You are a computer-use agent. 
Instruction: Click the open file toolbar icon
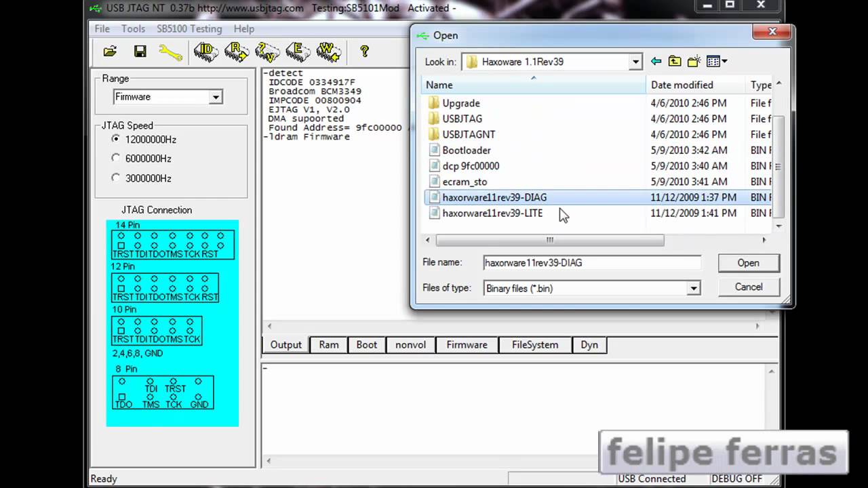click(110, 52)
